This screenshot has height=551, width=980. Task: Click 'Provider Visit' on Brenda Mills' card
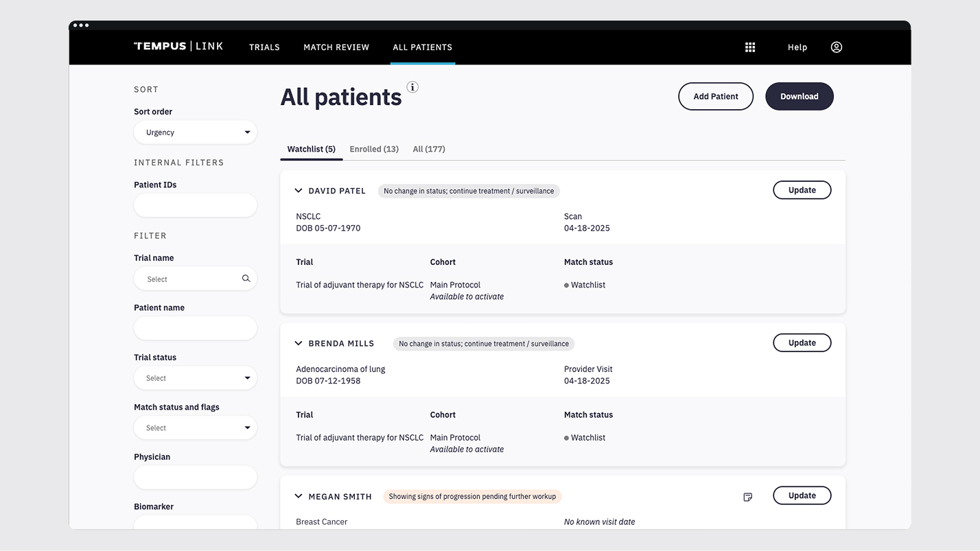pyautogui.click(x=588, y=369)
